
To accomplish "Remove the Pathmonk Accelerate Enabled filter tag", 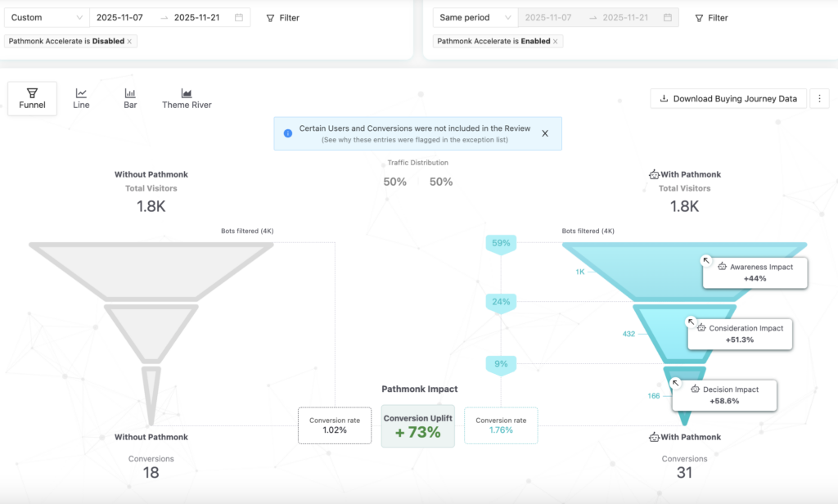I will [x=556, y=41].
